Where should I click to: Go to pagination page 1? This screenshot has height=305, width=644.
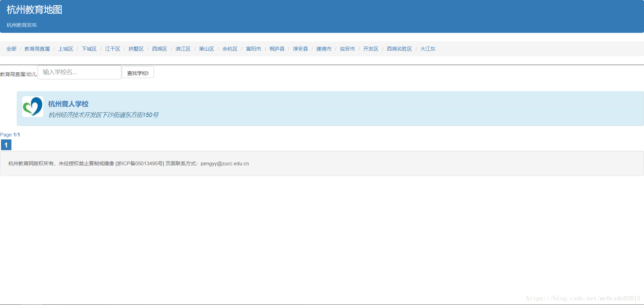[6, 145]
